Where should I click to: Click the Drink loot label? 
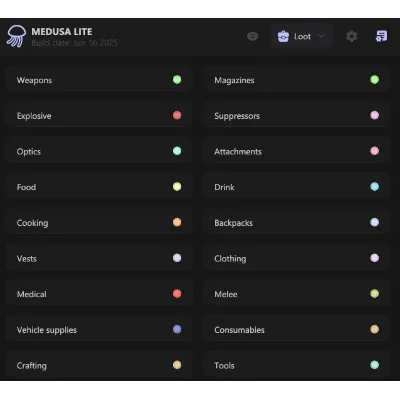click(224, 187)
